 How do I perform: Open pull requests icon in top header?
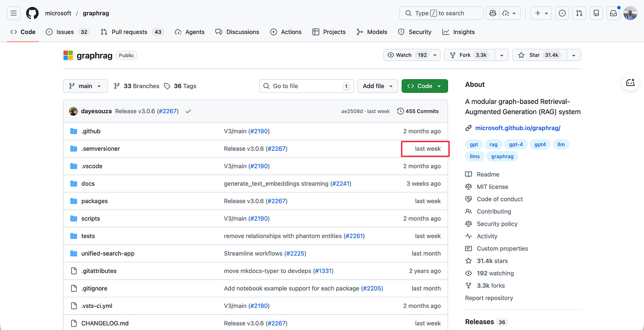579,13
